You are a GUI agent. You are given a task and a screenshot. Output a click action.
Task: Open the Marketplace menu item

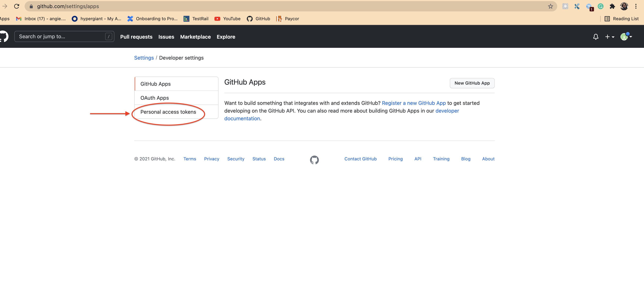(195, 37)
